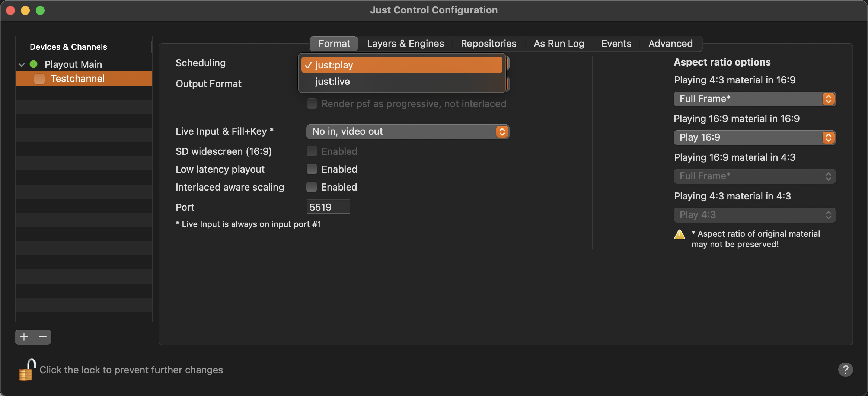Toggle Render psf as progressive checkbox
868x396 pixels.
tap(312, 103)
